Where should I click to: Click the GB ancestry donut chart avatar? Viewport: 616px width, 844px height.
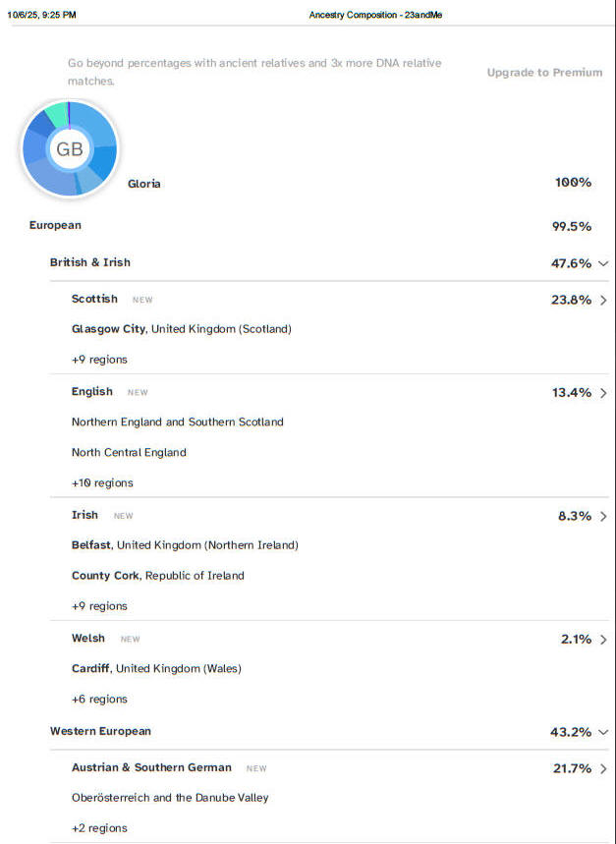pyautogui.click(x=69, y=149)
